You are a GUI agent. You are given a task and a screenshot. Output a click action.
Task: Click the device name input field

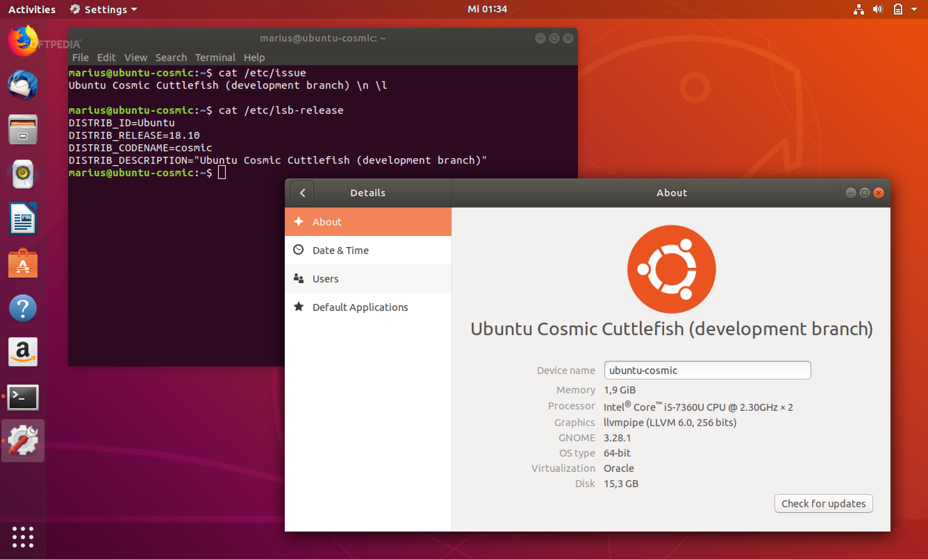click(705, 369)
